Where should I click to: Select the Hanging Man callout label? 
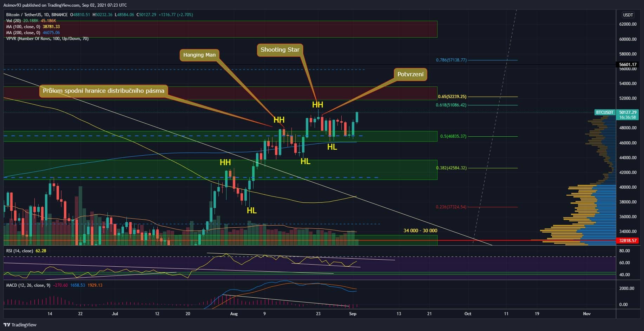pyautogui.click(x=199, y=55)
